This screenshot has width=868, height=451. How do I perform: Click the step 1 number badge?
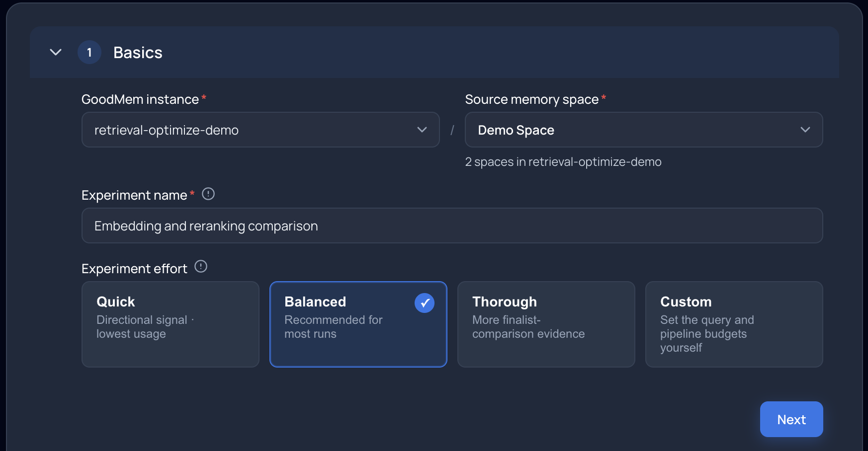[x=89, y=52]
